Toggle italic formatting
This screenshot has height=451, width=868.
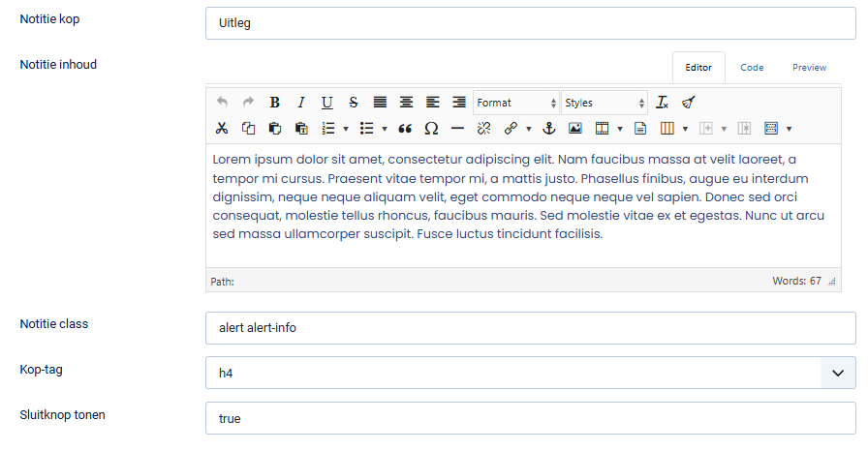click(x=300, y=103)
